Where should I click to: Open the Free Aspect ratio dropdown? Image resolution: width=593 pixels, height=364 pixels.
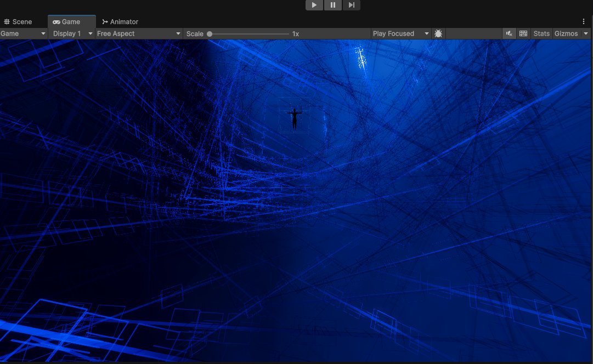coord(138,33)
